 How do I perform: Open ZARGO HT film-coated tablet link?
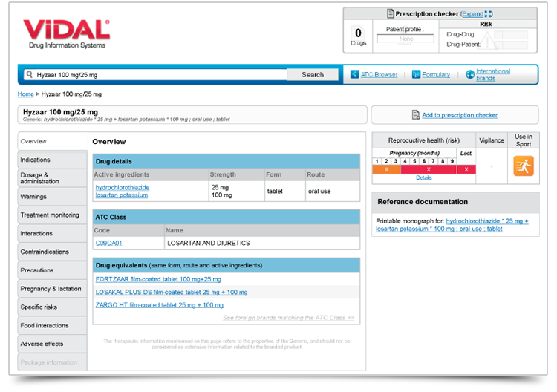[x=159, y=305]
